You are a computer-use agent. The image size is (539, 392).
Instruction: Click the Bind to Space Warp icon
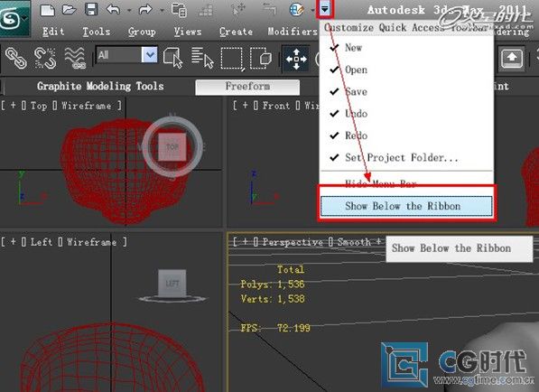pyautogui.click(x=75, y=58)
